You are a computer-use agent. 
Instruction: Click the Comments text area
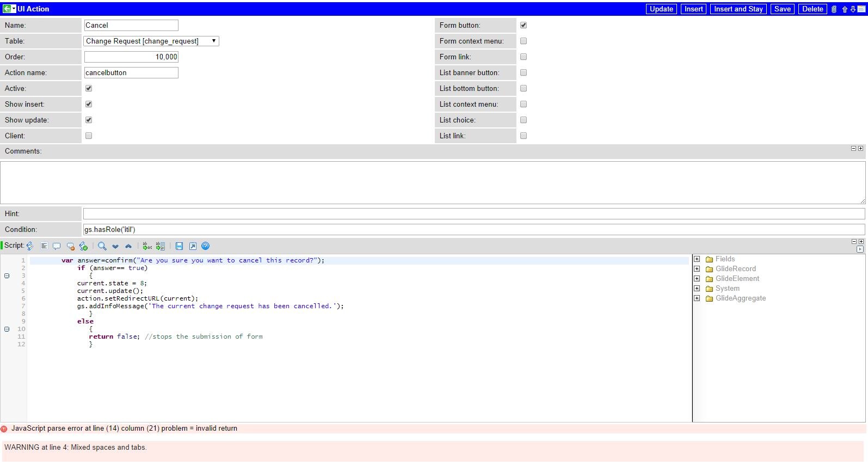(x=433, y=183)
